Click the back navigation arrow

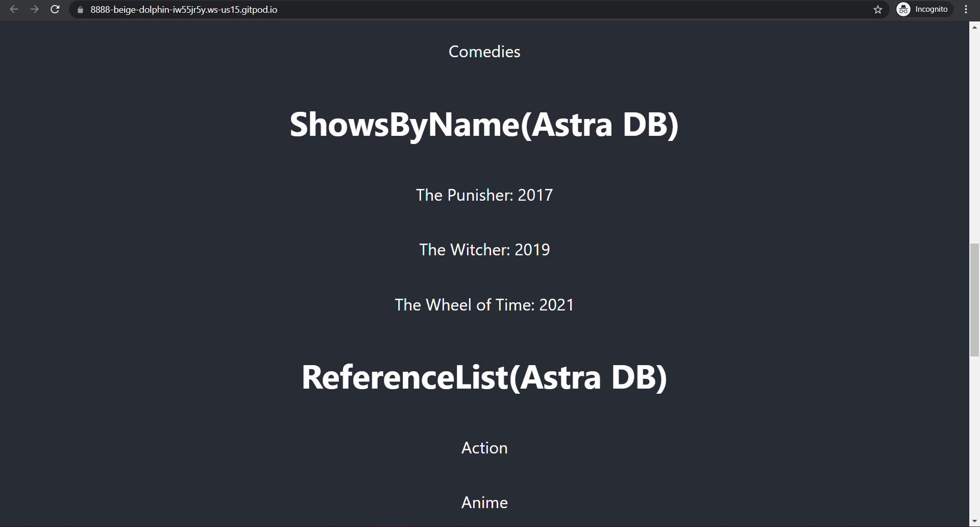14,9
